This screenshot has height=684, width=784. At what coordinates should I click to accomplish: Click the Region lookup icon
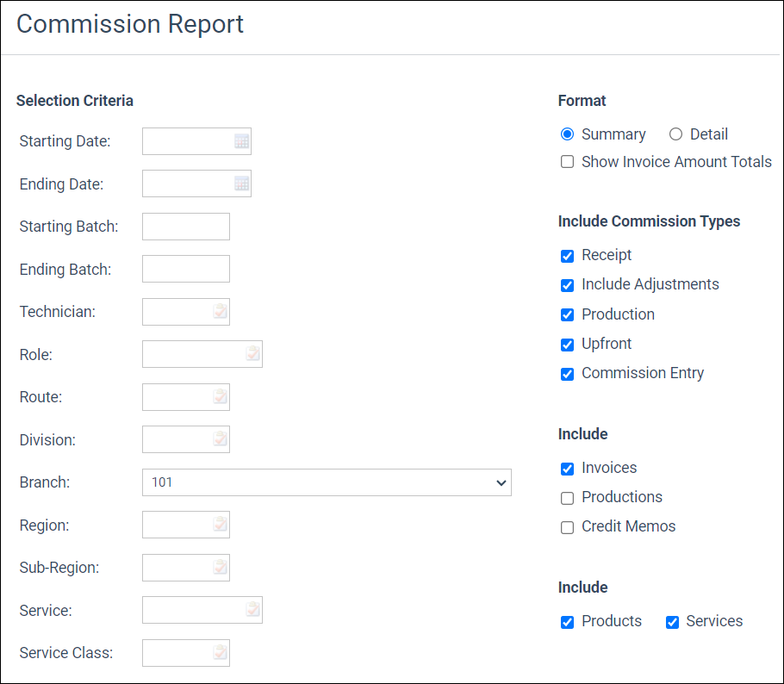221,525
